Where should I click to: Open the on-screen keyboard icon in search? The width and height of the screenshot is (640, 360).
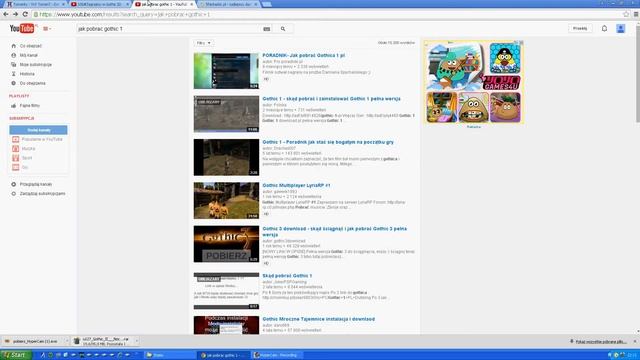point(267,29)
